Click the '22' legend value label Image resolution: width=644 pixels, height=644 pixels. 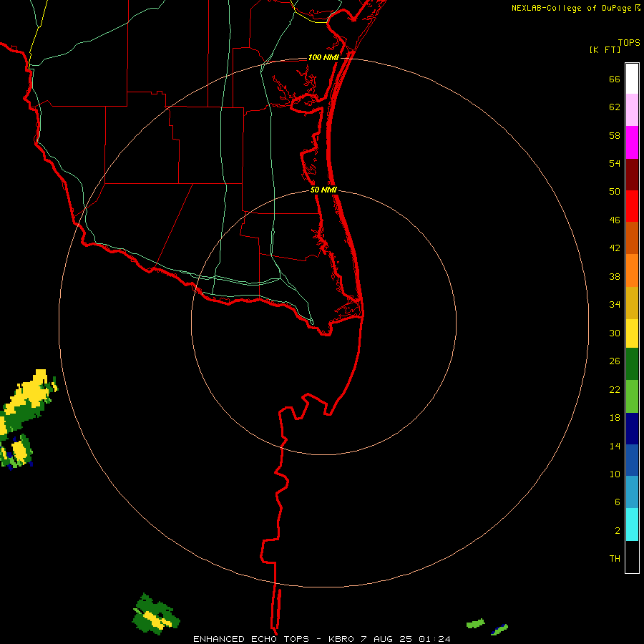tap(615, 390)
